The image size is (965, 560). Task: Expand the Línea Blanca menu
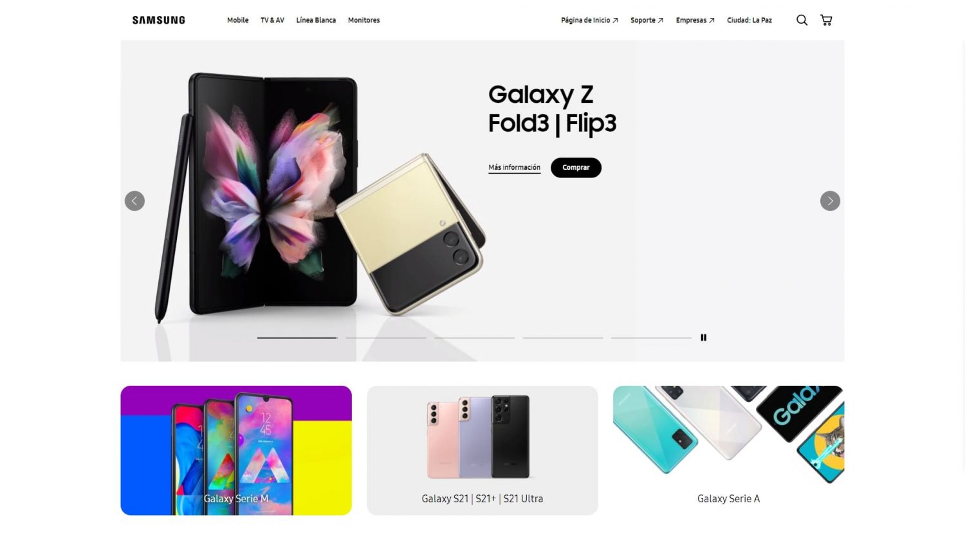click(316, 20)
